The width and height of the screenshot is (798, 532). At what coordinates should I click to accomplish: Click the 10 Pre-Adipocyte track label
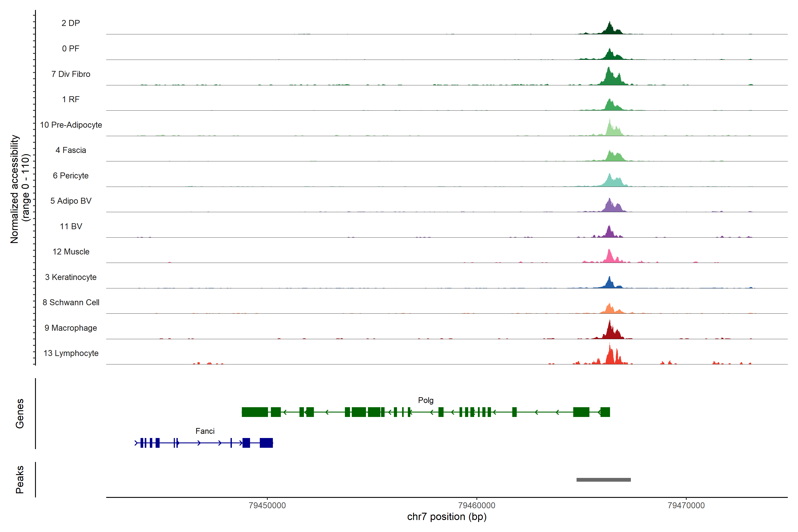pos(70,125)
